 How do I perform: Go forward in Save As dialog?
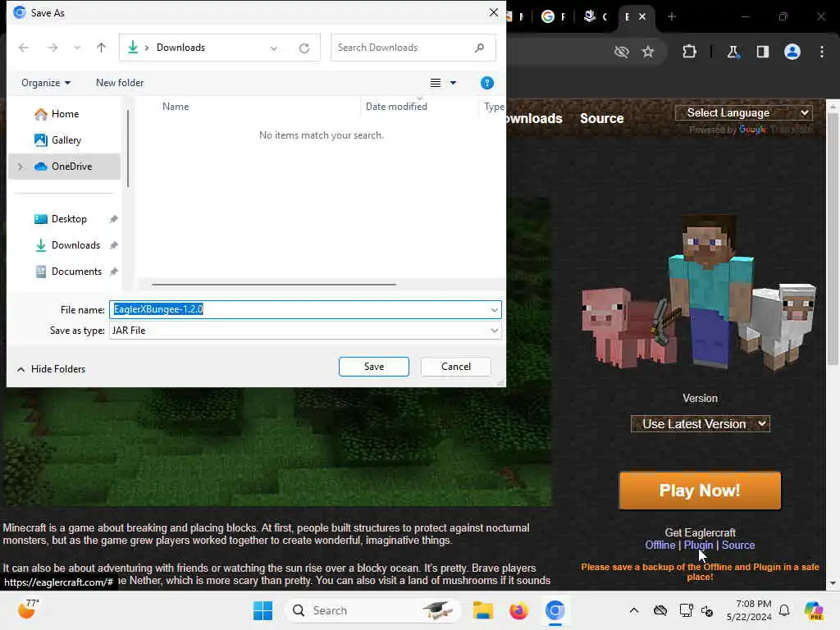pos(52,48)
